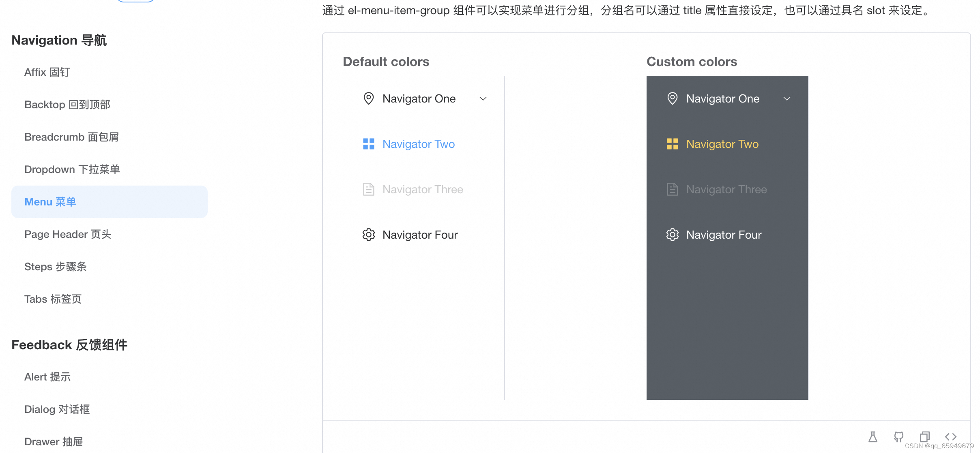Open the GitHub source icon
This screenshot has width=980, height=453.
pos(898,436)
